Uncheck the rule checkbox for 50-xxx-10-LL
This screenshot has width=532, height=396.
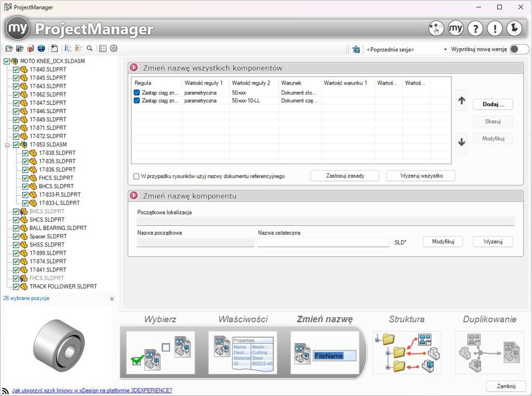coord(137,101)
